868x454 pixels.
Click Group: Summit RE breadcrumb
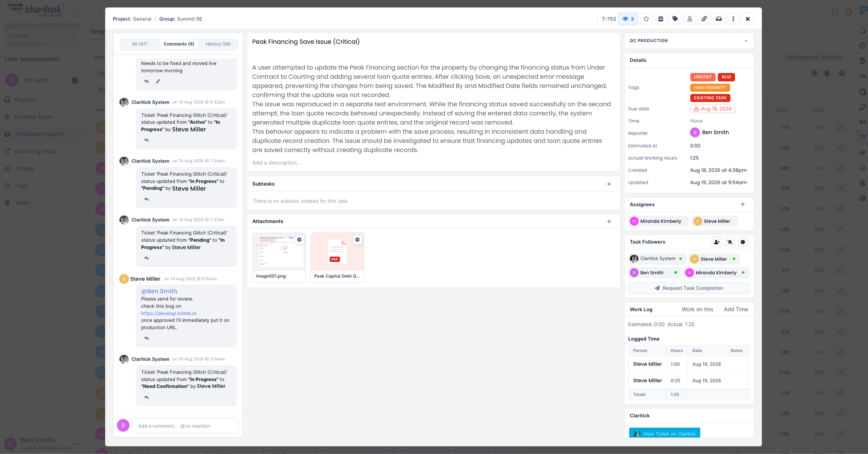tap(181, 19)
